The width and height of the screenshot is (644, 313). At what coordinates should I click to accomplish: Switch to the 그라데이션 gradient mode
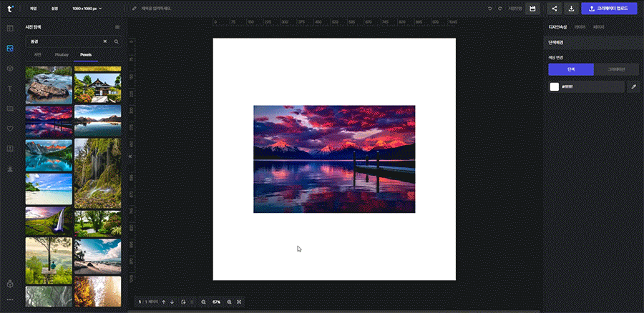click(x=615, y=69)
